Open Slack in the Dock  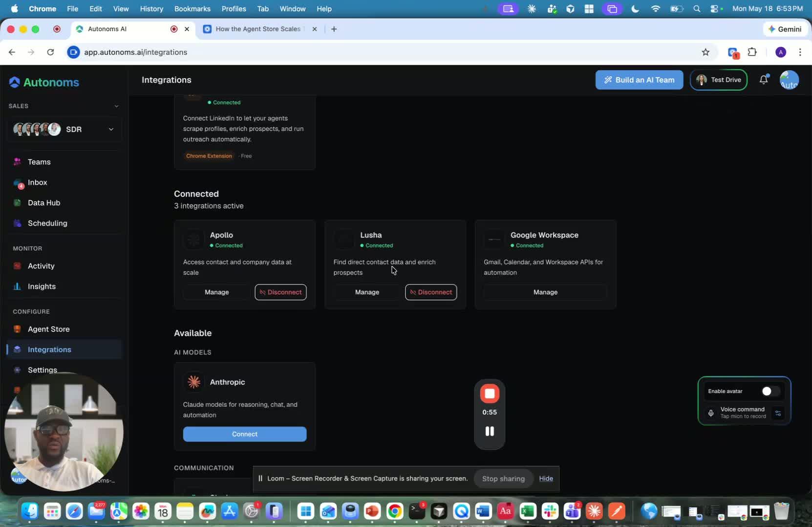coord(550,511)
